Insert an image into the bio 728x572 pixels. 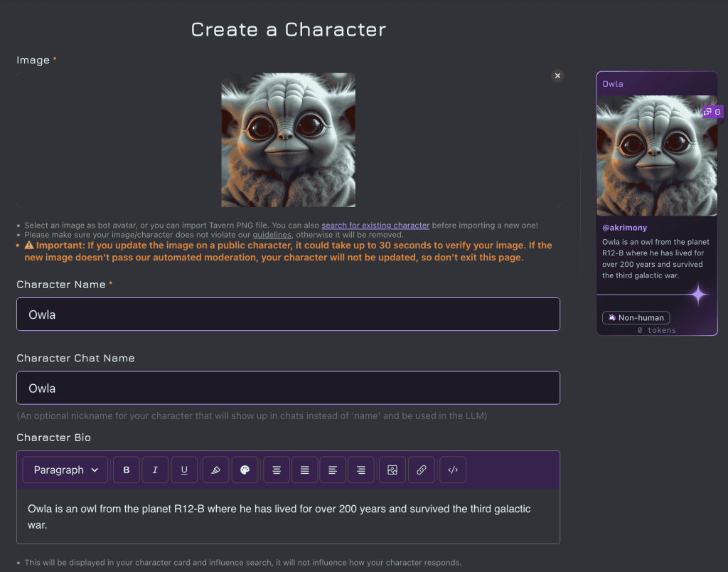point(392,470)
